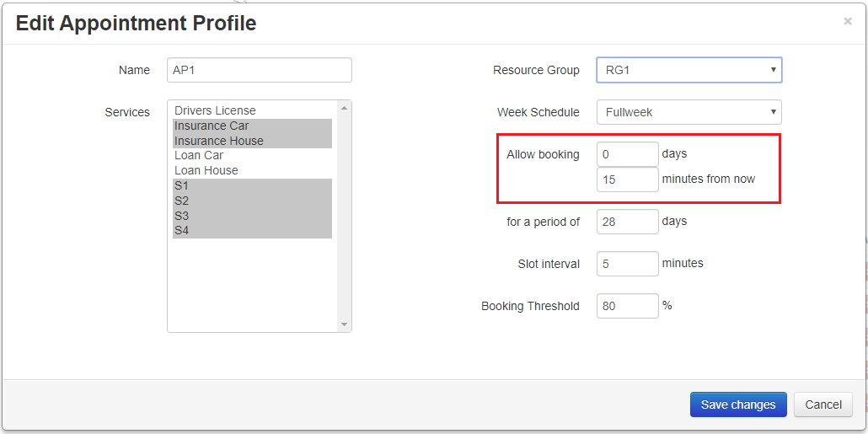Click the minutes from now field
The width and height of the screenshot is (868, 434).
[628, 179]
